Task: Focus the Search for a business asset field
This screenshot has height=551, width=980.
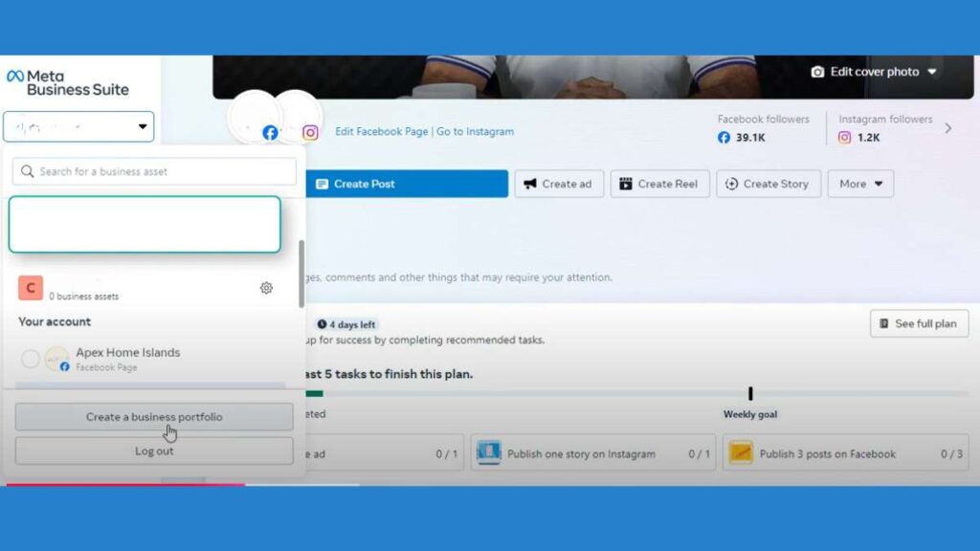Action: (x=154, y=171)
